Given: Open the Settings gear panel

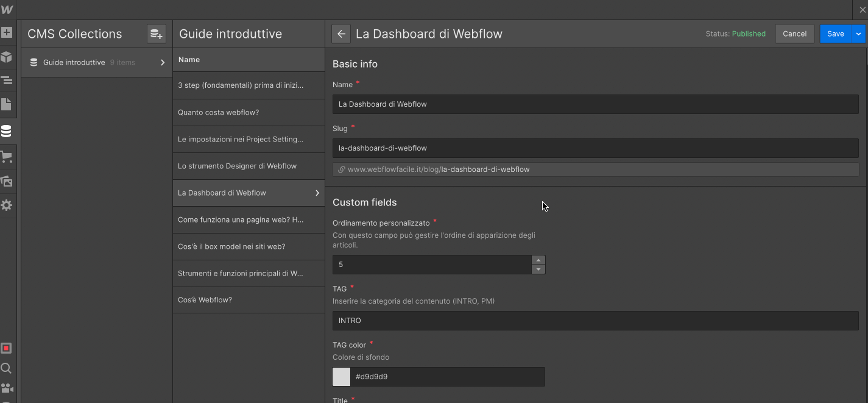Looking at the screenshot, I should [7, 205].
